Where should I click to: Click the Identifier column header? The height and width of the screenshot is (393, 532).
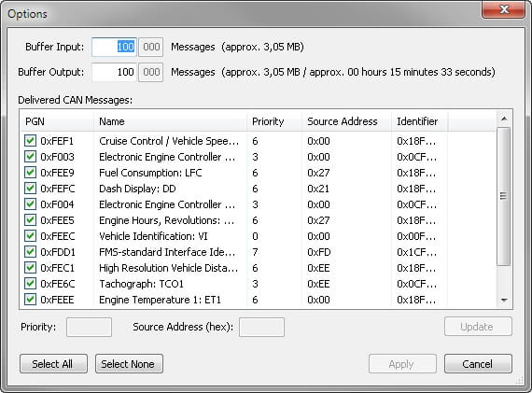pyautogui.click(x=420, y=121)
